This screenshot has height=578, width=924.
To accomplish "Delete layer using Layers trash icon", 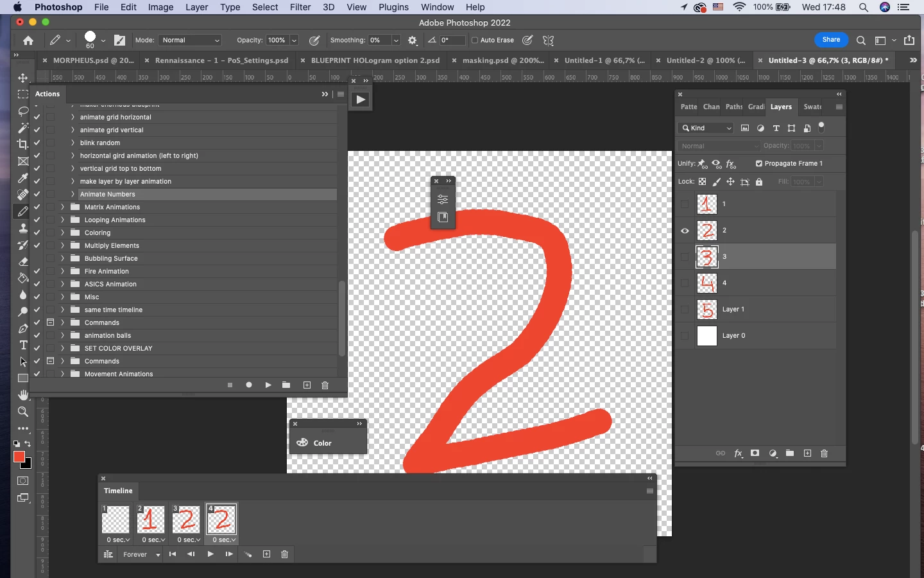I will click(825, 453).
